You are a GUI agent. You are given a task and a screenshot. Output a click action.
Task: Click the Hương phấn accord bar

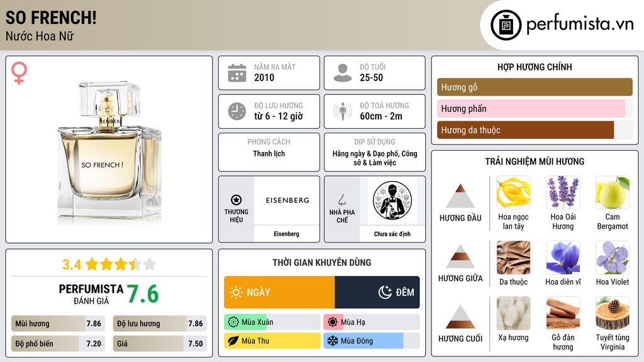point(535,108)
